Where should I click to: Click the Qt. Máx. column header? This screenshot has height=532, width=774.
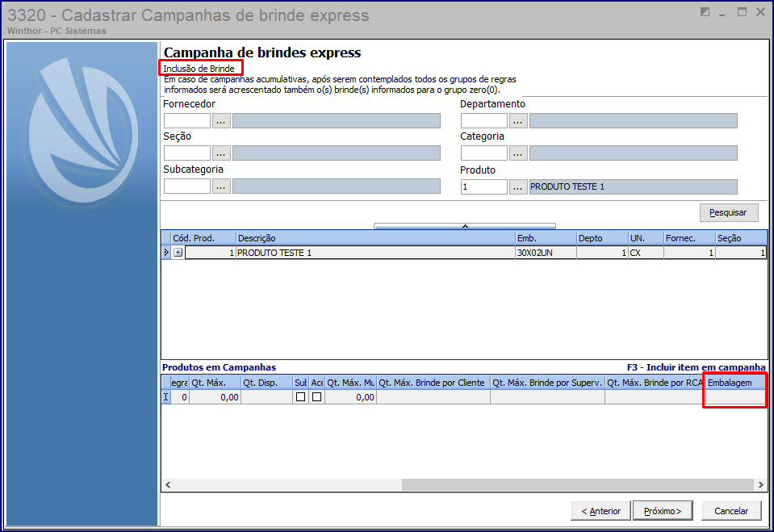click(x=215, y=383)
